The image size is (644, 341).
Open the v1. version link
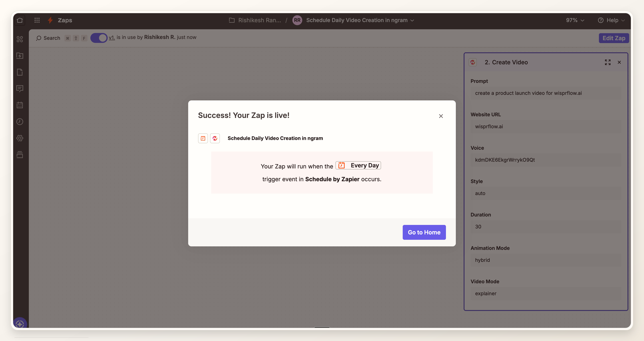click(x=112, y=37)
